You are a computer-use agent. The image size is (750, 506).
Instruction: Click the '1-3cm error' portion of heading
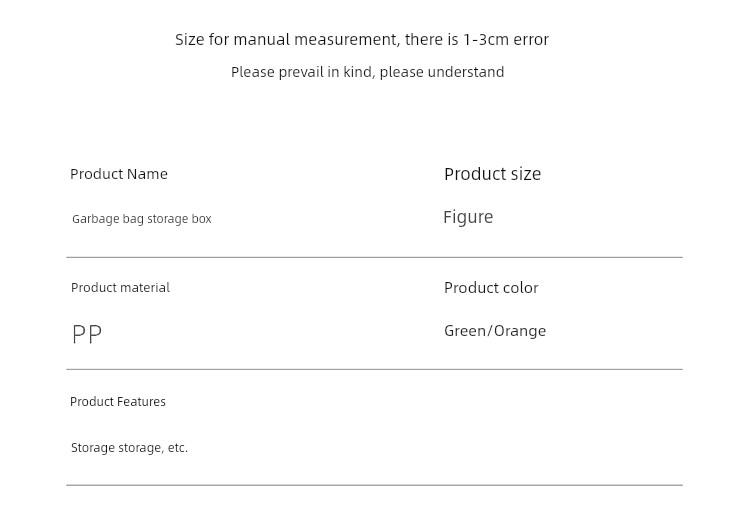(x=506, y=40)
